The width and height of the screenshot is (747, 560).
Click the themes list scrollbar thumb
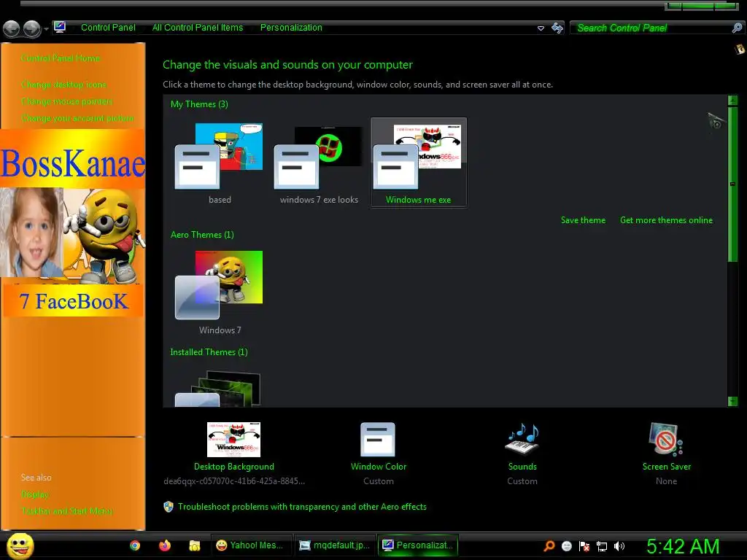[732, 184]
